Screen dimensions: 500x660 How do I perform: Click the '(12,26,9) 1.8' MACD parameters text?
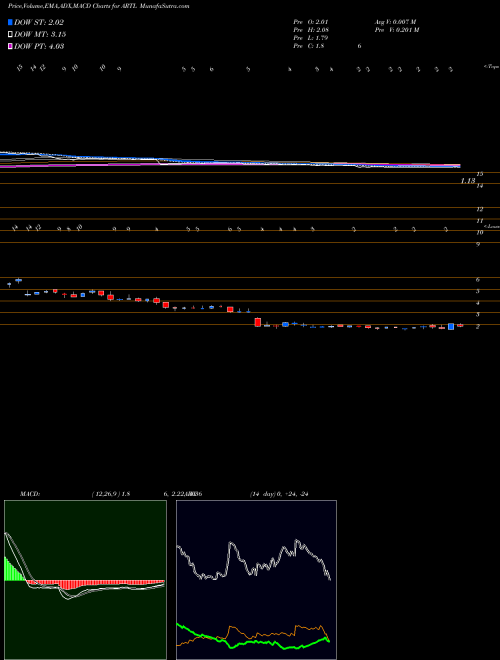111,494
